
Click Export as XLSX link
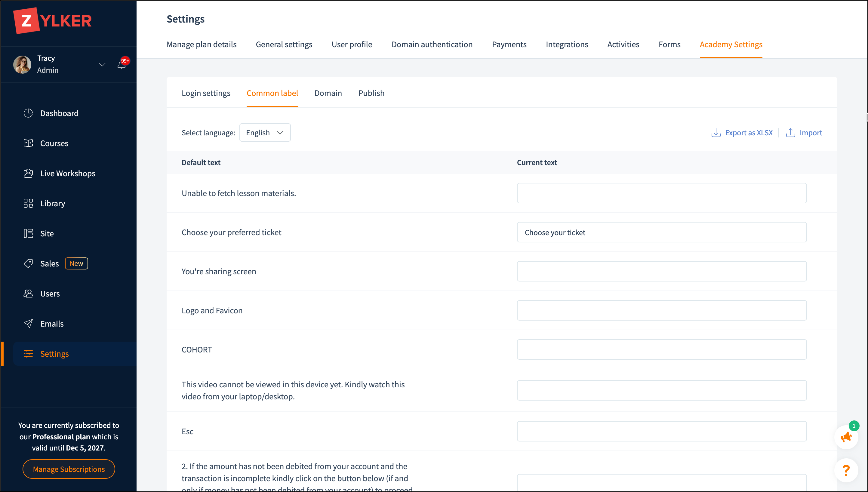click(x=742, y=132)
